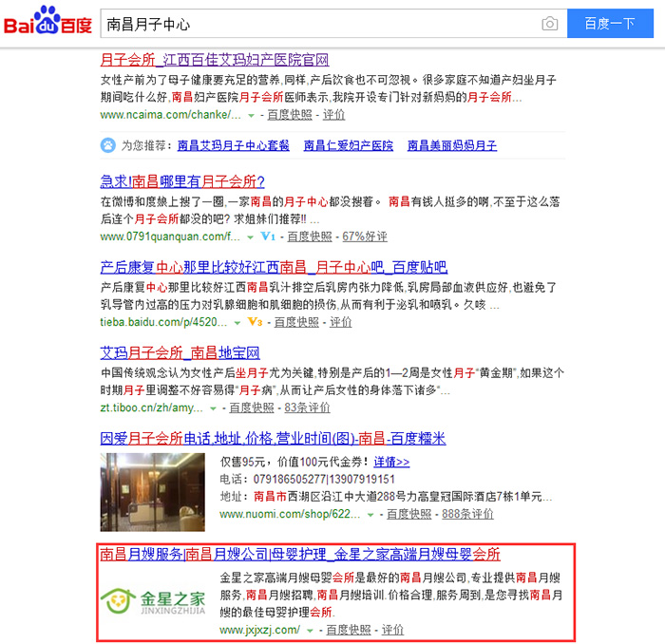Expand the dropdown arrow beside www.nuomi.com
The image size is (665, 644).
(370, 514)
